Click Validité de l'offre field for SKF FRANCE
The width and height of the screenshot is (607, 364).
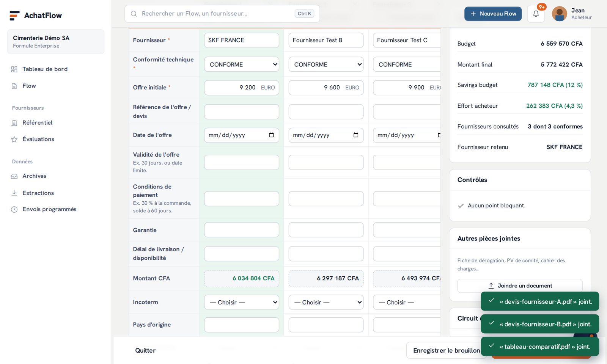(x=242, y=162)
